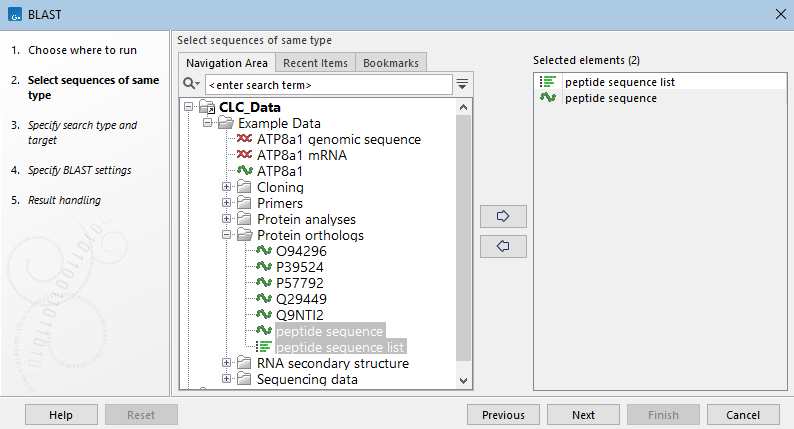Click the magnifier search options icon

pyautogui.click(x=191, y=85)
